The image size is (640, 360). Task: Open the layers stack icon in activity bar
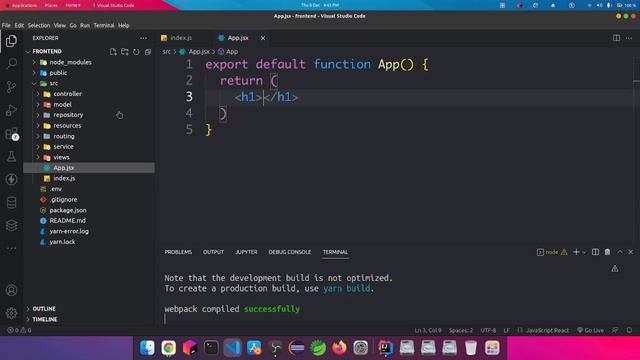point(11,225)
